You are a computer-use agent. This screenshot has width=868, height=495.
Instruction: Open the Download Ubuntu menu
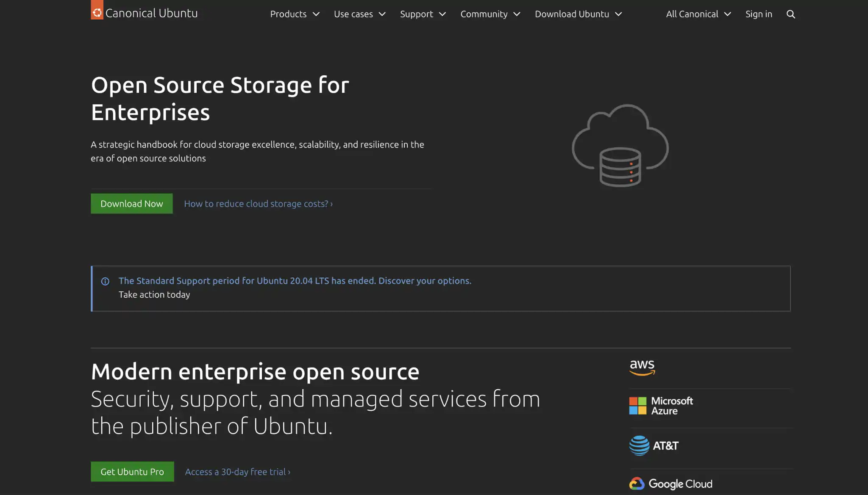coord(579,14)
